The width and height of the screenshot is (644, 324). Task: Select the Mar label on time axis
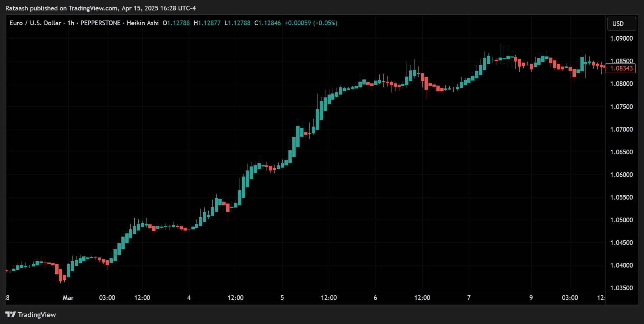68,298
